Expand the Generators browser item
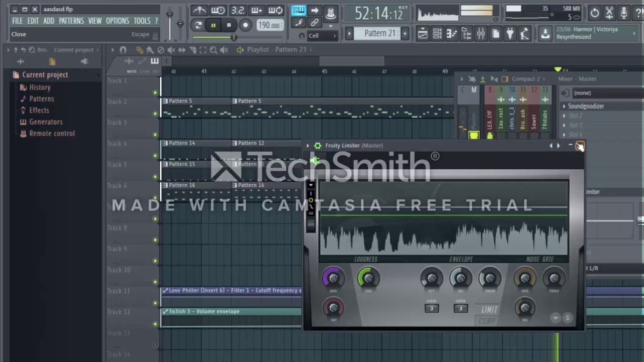Viewport: 644px width, 362px height. (x=41, y=122)
